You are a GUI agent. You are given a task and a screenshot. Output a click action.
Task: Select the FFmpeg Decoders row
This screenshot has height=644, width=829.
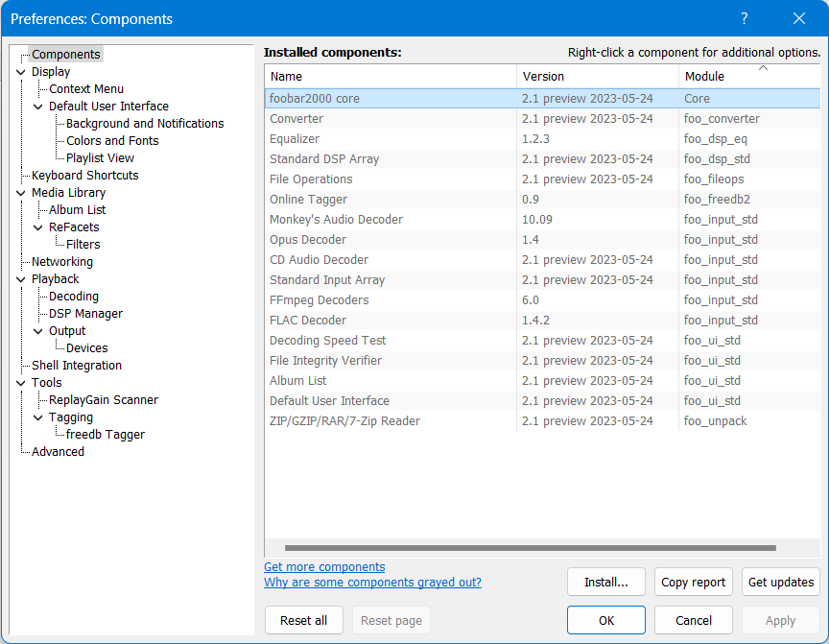tap(542, 299)
